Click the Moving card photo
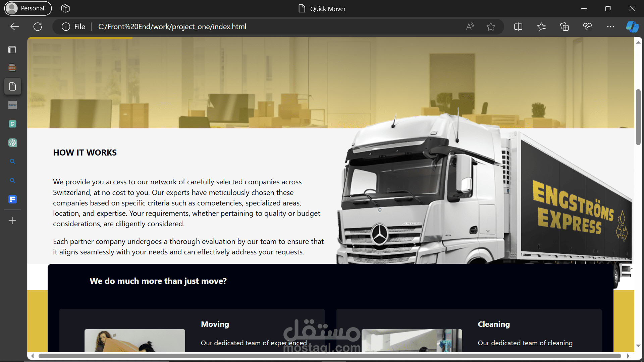 pos(135,340)
